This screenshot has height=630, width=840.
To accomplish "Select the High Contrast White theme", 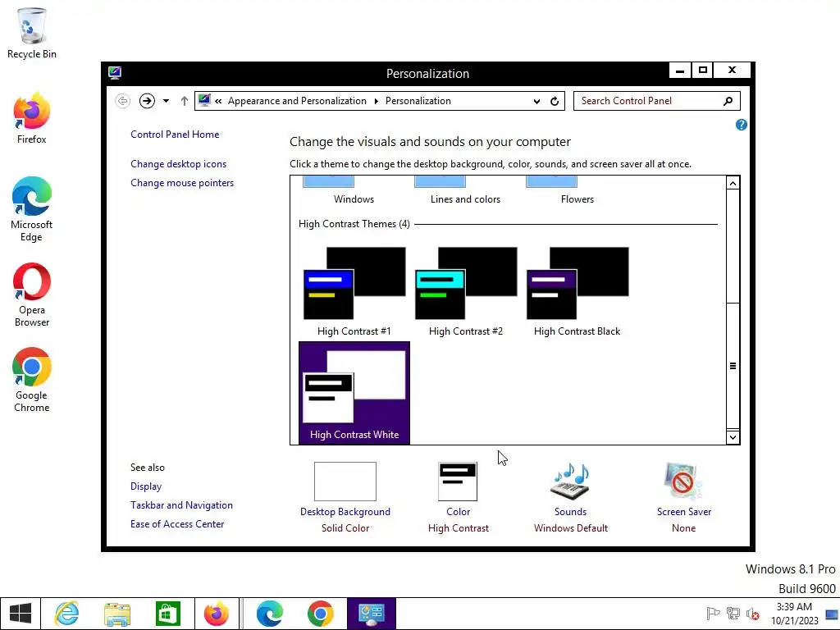I will pos(354,393).
